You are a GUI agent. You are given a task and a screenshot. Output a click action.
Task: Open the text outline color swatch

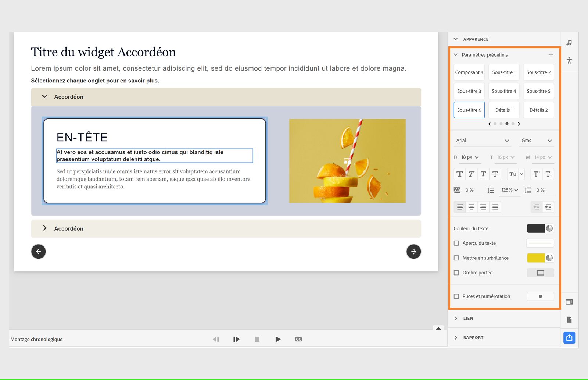point(540,243)
